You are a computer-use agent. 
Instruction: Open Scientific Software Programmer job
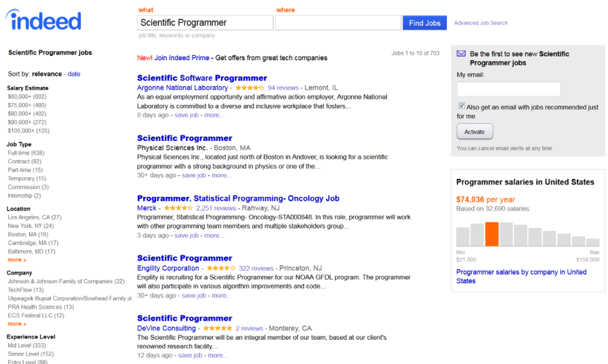click(202, 78)
